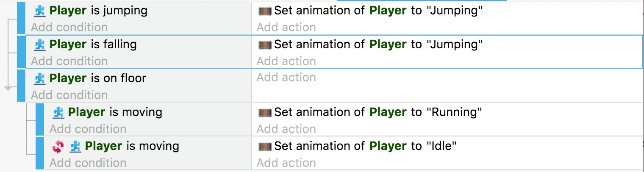Click platformer icon beside "Player is jumping"

point(39,11)
